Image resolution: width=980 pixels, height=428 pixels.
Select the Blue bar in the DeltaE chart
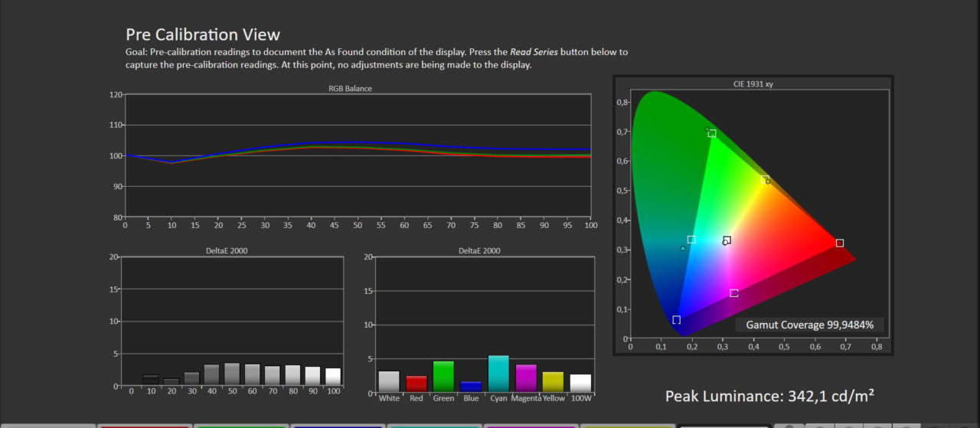click(x=471, y=387)
